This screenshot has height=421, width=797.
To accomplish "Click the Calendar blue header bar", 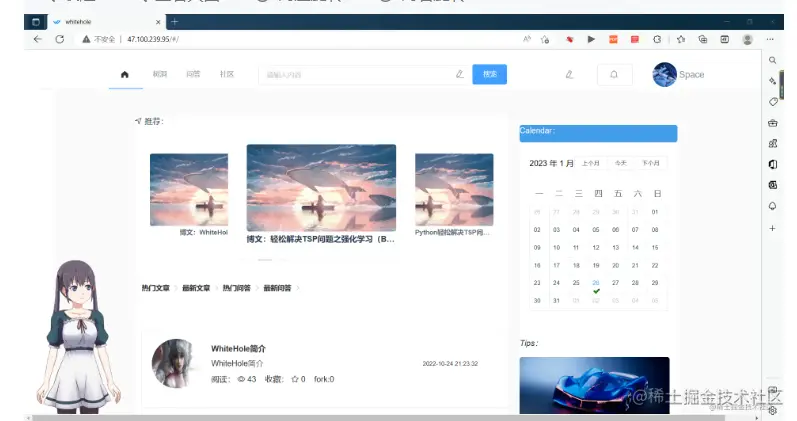I will click(x=598, y=133).
